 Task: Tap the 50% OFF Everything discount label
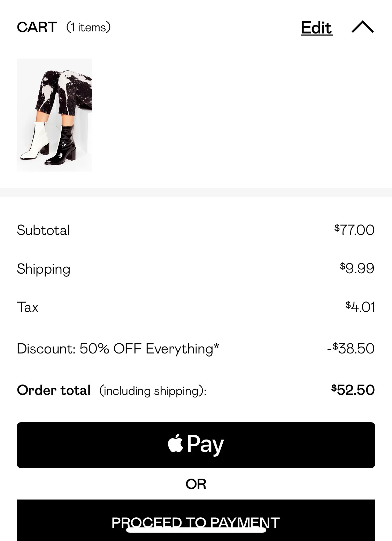coord(118,349)
